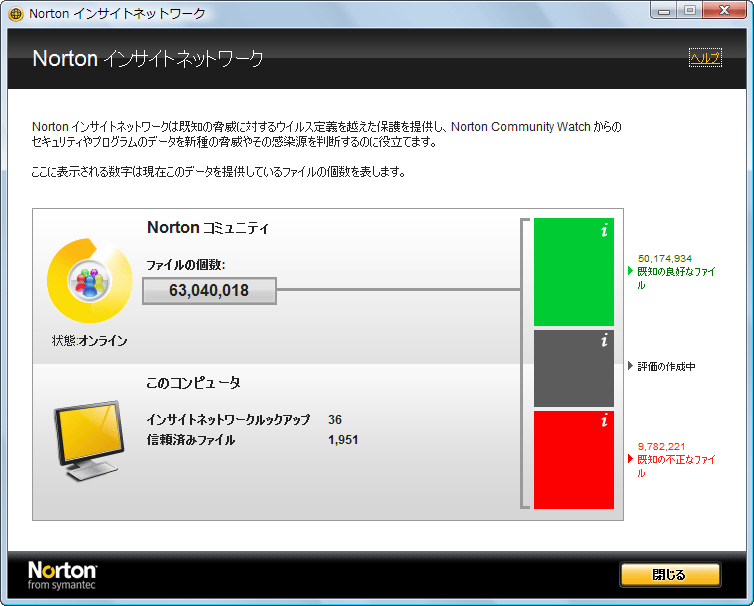The image size is (754, 606).
Task: Minimize the Norton window
Action: [x=664, y=11]
